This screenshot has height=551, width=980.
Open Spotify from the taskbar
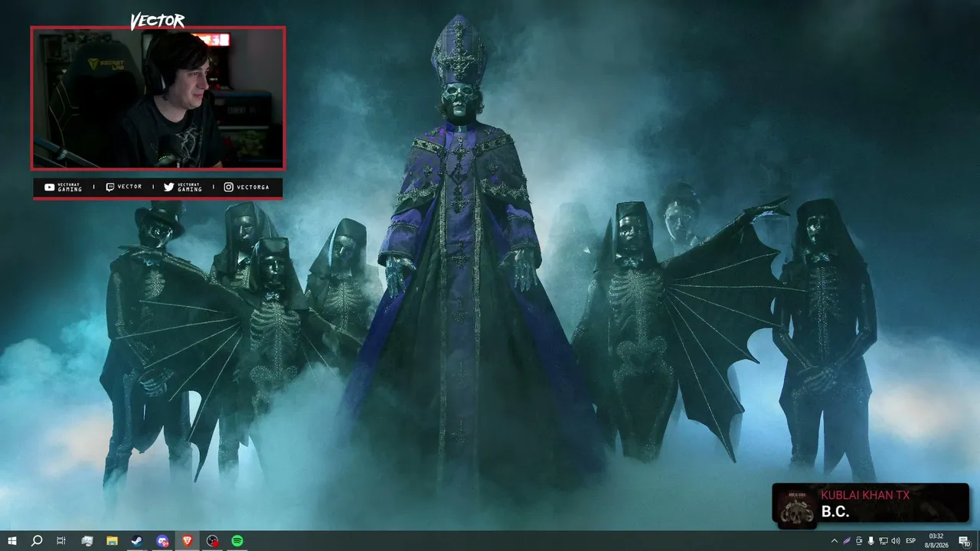point(237,541)
